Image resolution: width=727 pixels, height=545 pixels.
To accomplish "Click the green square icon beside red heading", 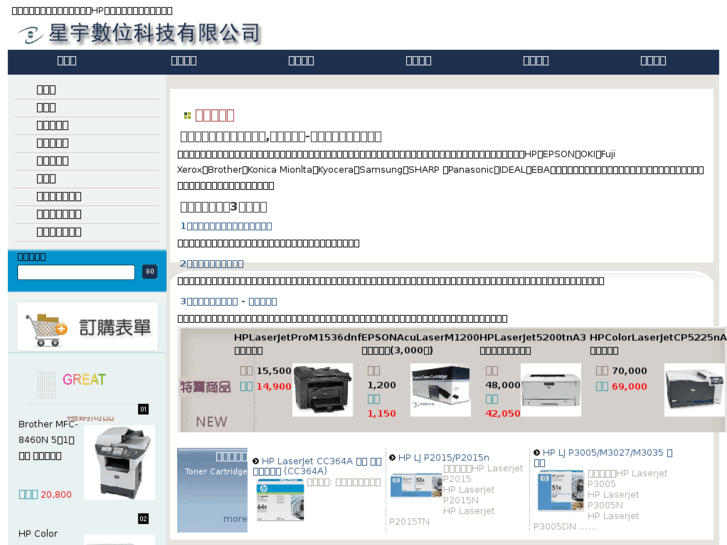I will 187,115.
